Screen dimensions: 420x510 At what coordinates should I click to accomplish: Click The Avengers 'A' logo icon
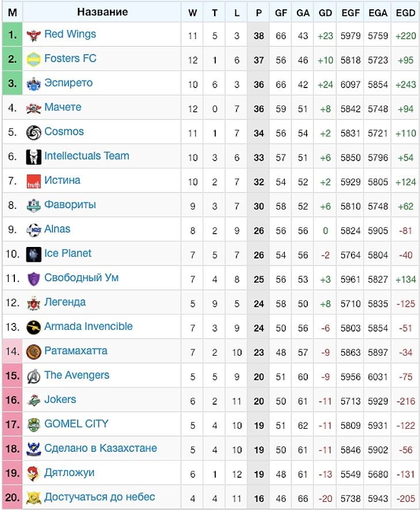click(x=33, y=376)
